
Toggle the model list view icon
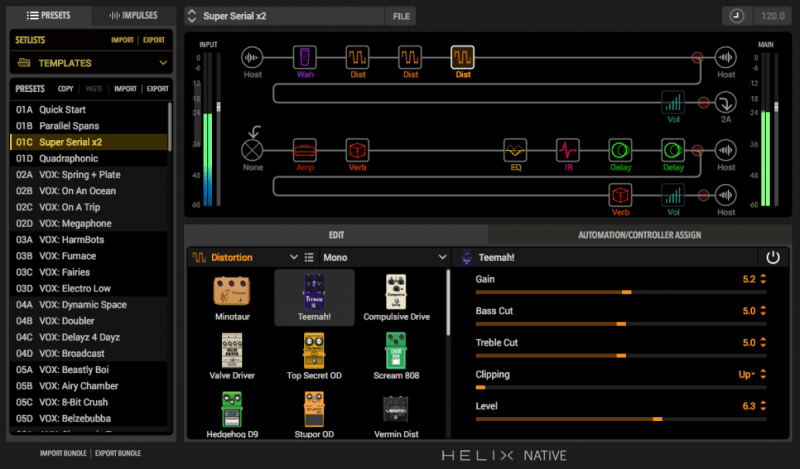point(309,257)
